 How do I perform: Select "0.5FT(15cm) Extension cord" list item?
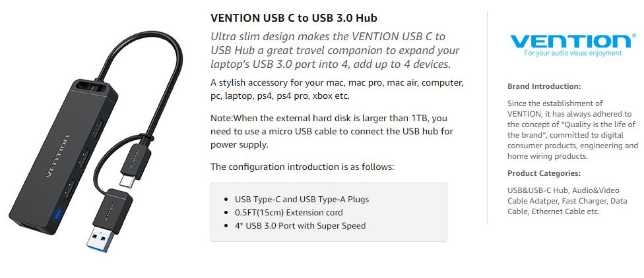click(288, 213)
